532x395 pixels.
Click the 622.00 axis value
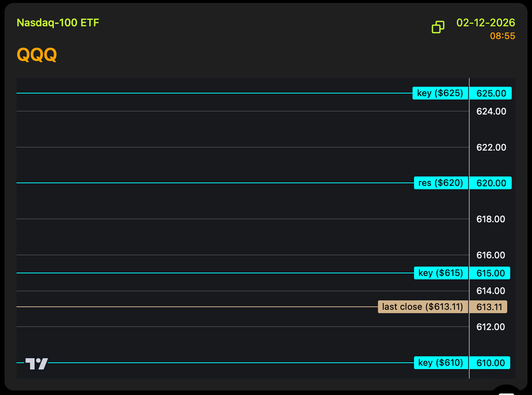491,148
